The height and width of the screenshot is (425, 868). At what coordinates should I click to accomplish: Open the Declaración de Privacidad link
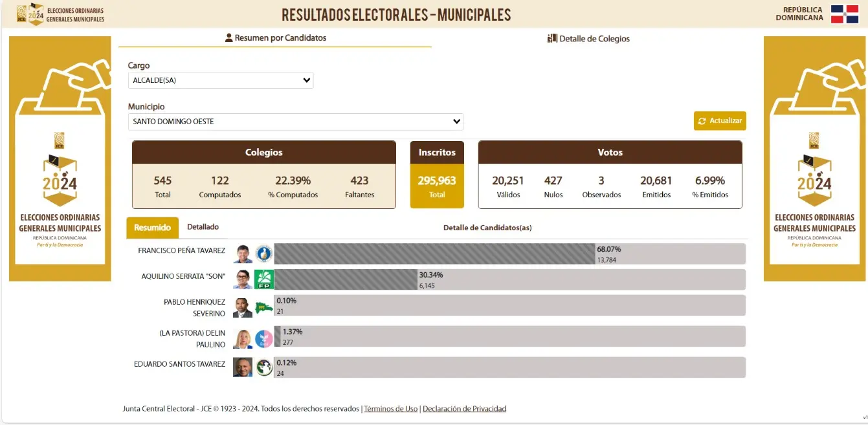[x=464, y=409]
